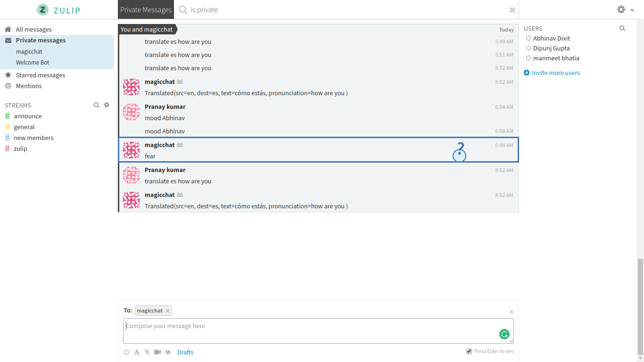Open the formatting help icon
The image size is (644, 362).
137,352
